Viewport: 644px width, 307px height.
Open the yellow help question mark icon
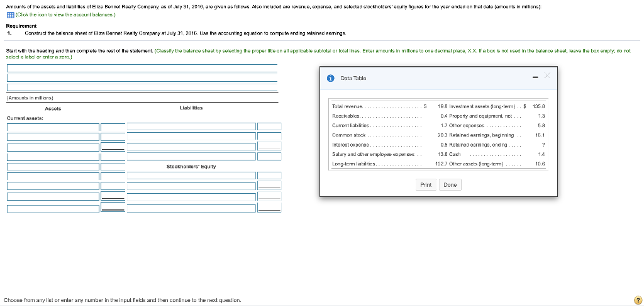[638, 300]
